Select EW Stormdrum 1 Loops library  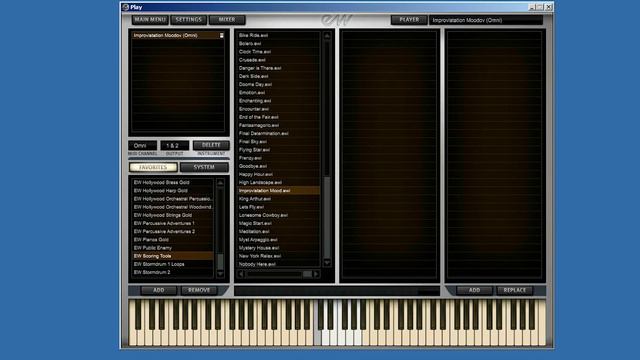173,264
